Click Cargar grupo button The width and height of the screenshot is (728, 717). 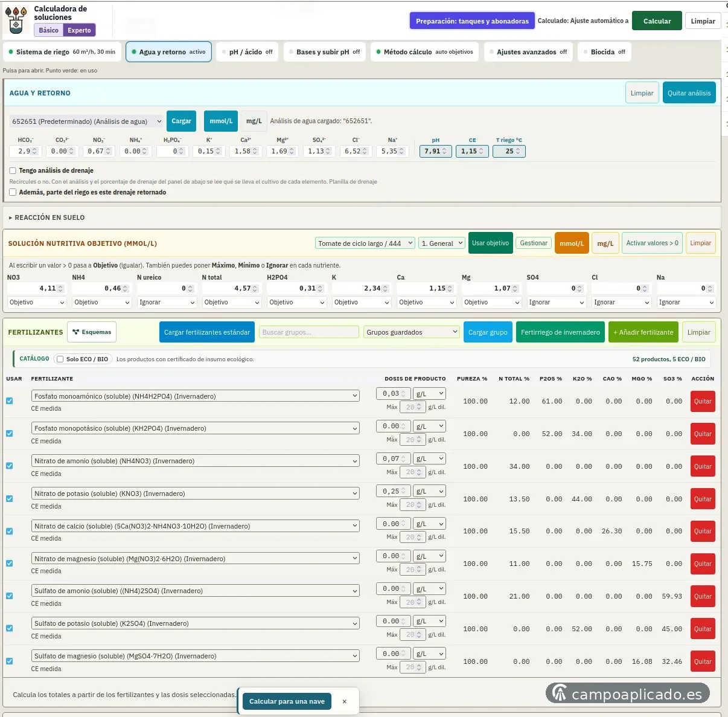(x=488, y=332)
